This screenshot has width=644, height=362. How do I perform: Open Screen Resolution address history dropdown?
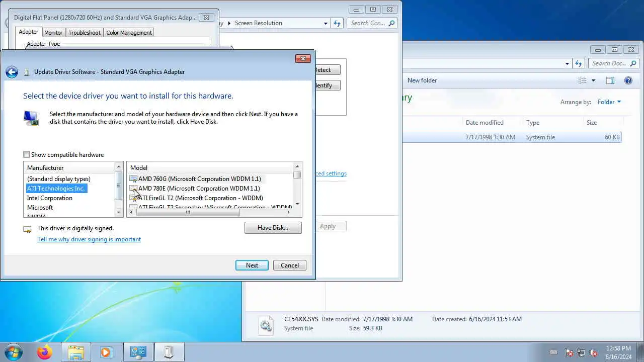[326, 23]
